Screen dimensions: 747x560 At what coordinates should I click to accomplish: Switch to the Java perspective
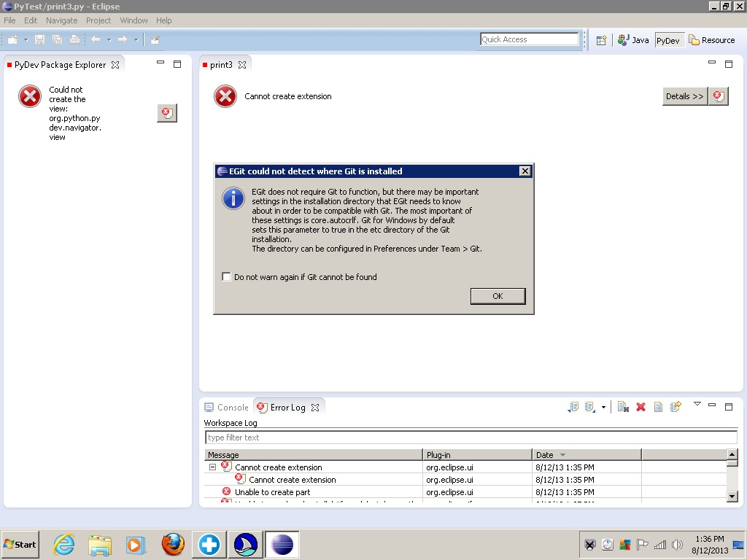(634, 41)
